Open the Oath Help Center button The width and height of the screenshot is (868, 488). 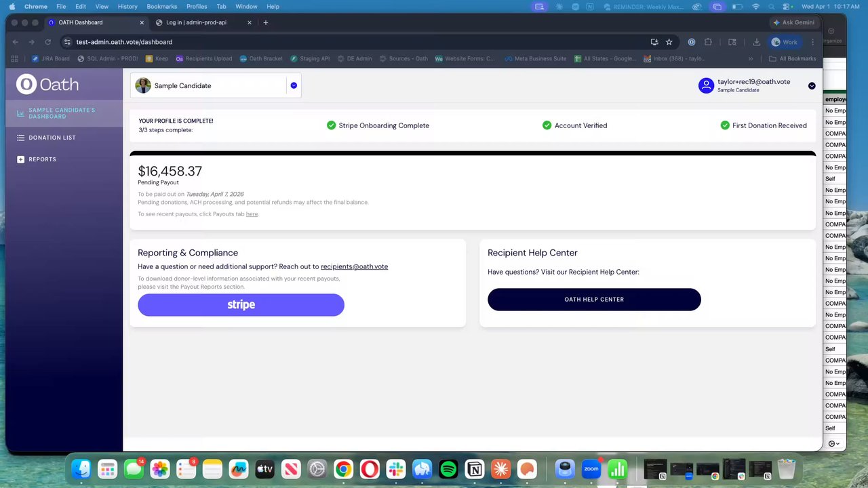594,300
